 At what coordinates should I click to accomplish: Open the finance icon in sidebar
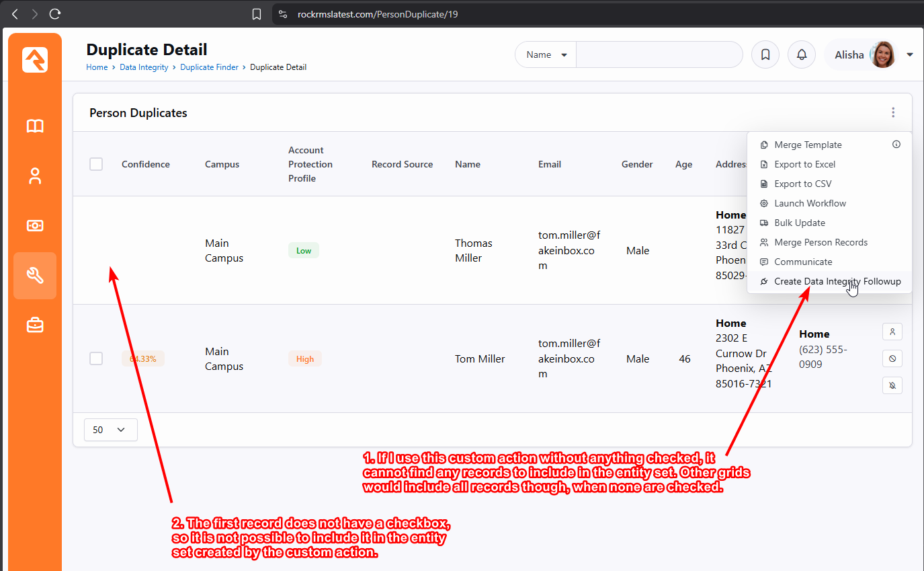tap(35, 226)
